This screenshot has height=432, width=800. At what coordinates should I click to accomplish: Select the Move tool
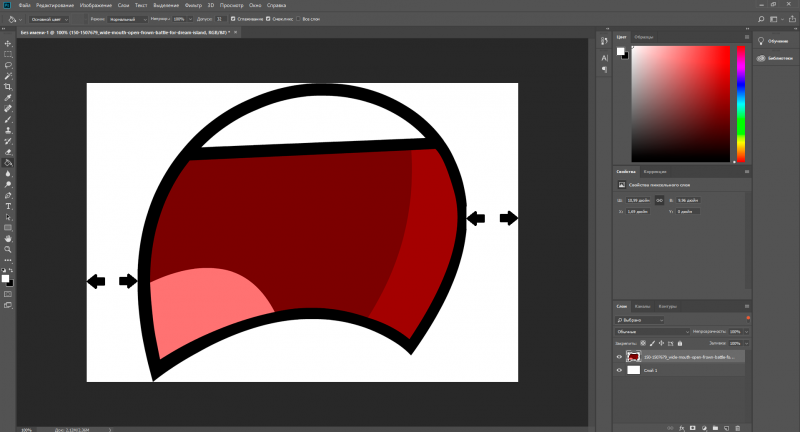(x=8, y=43)
